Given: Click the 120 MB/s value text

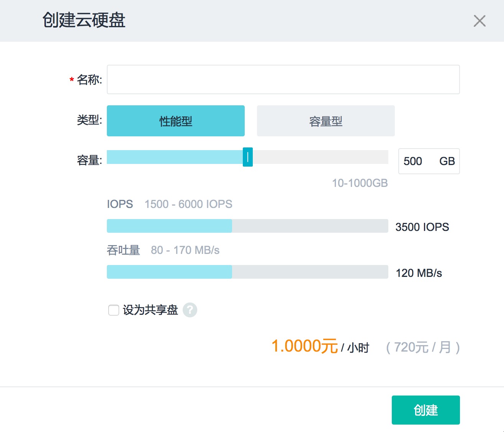Looking at the screenshot, I should (419, 273).
